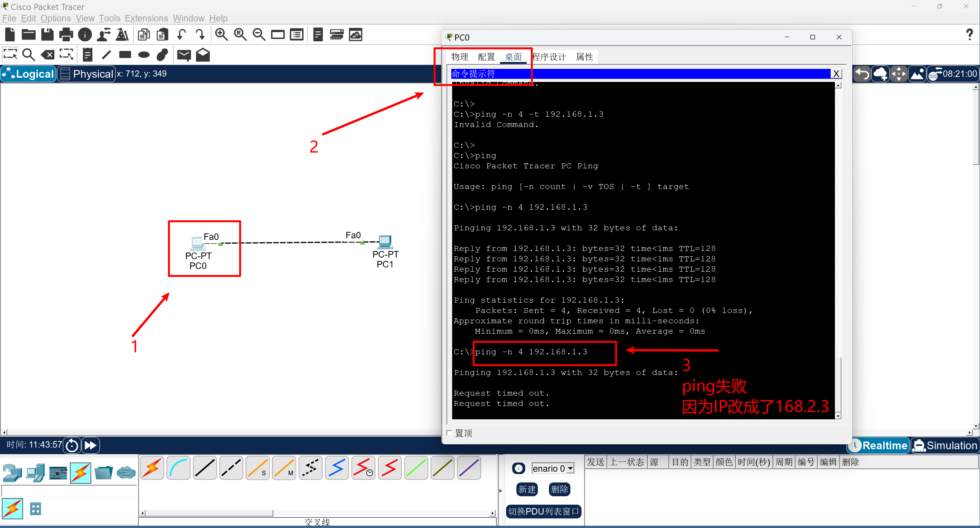Add a Complex PDU with open envelope icon
The width and height of the screenshot is (980, 528).
203,55
